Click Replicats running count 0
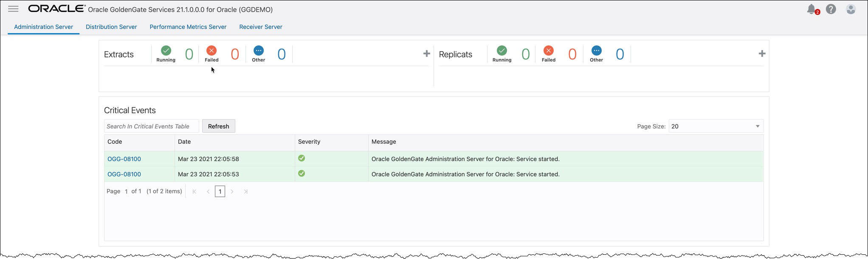This screenshot has height=259, width=868. tap(526, 54)
